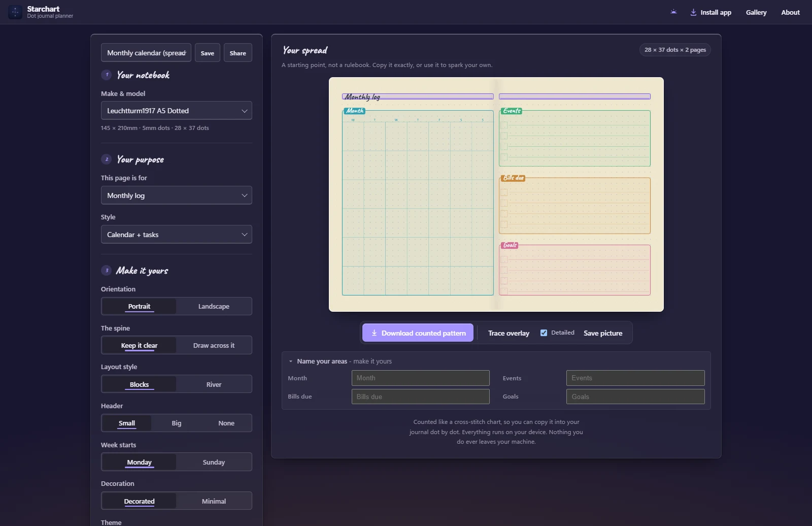Start the week on Sunday

click(x=214, y=462)
